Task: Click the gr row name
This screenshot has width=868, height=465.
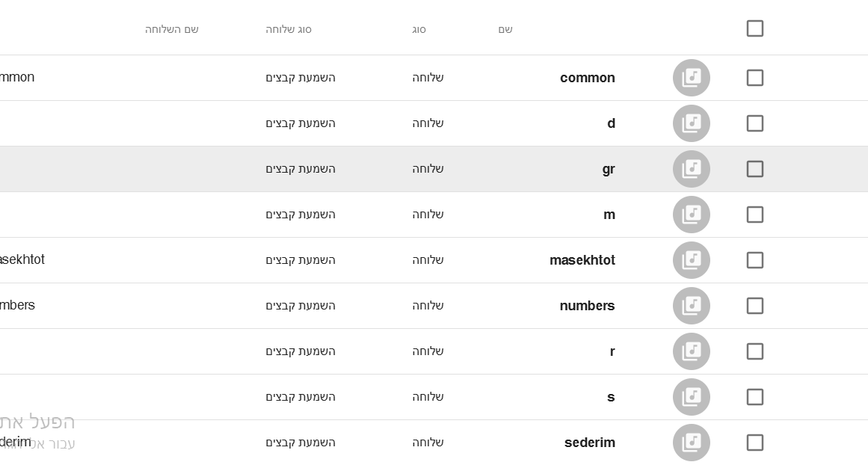Action: click(x=608, y=169)
